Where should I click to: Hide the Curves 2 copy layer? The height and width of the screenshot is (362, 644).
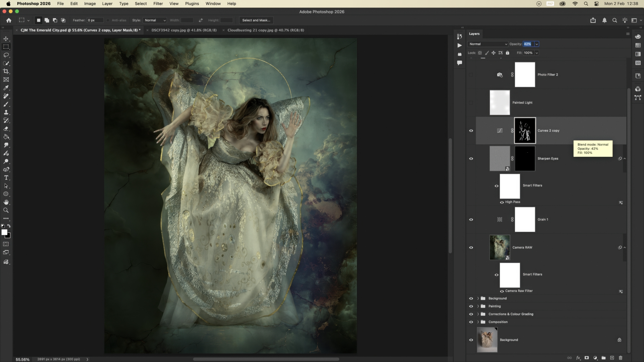pos(471,131)
